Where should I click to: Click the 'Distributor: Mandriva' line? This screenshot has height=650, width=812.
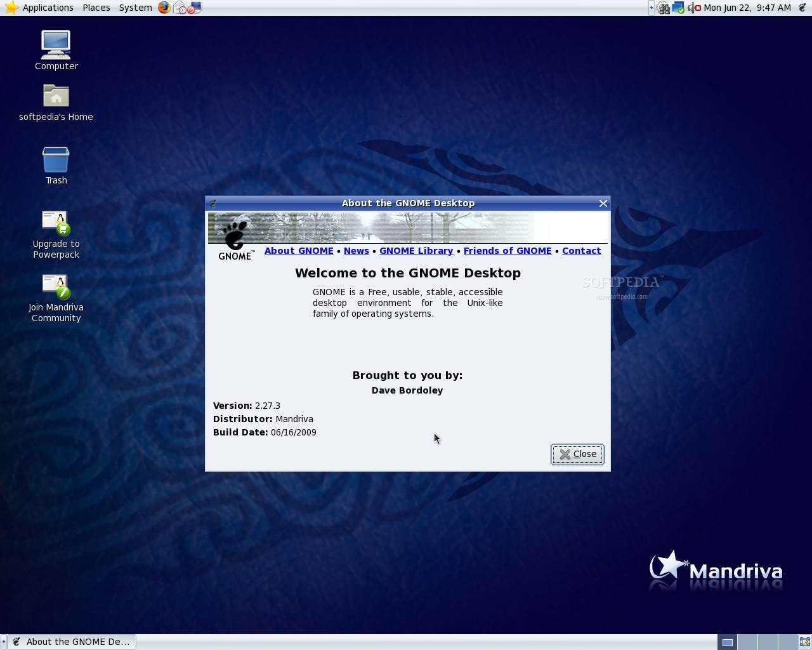pos(263,419)
